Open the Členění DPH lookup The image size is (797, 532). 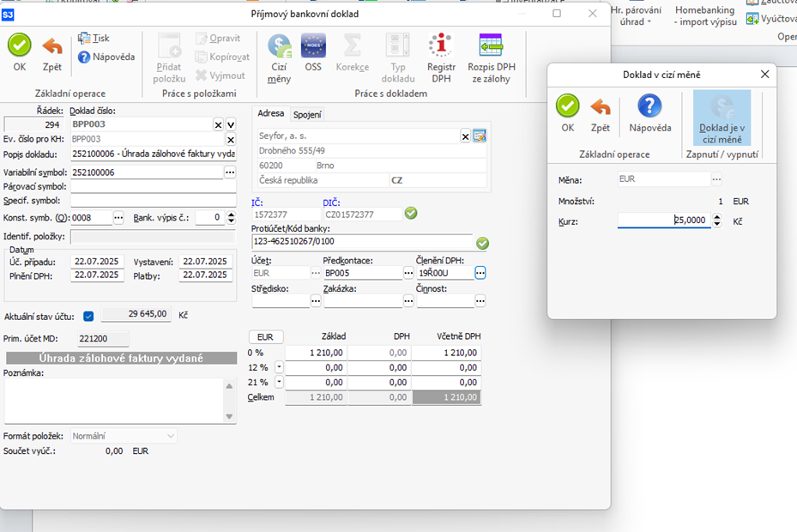[x=480, y=273]
